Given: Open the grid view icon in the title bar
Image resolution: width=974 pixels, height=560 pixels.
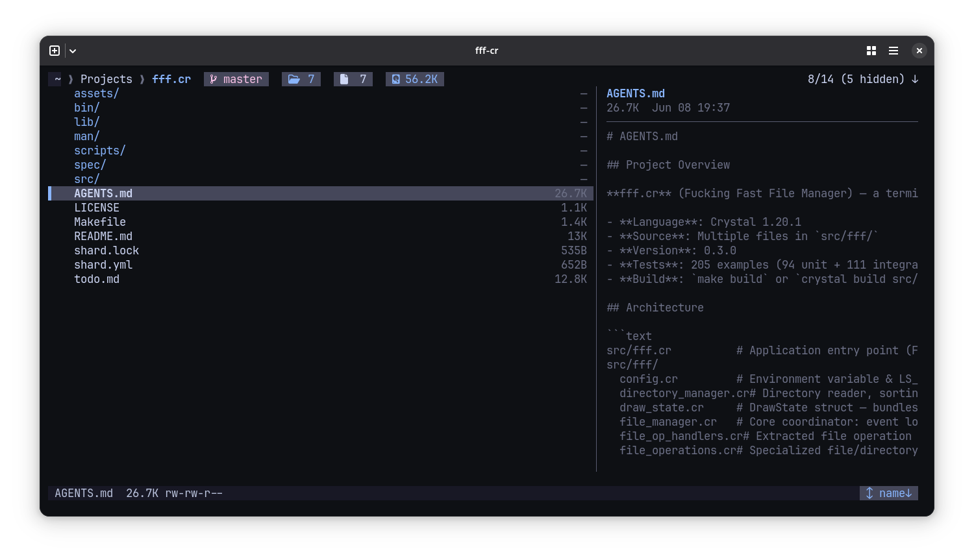Looking at the screenshot, I should tap(871, 51).
